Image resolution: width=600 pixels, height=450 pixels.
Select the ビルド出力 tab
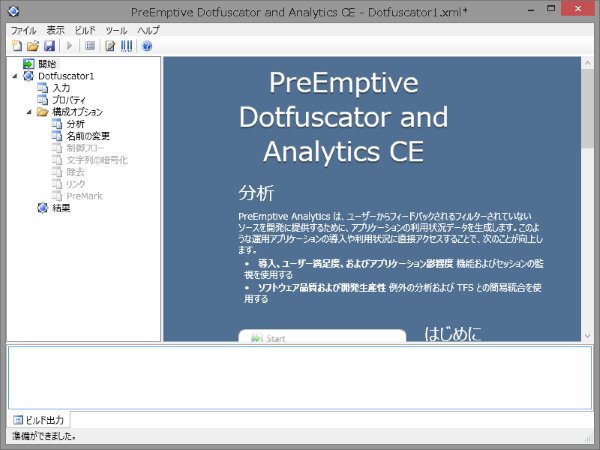39,420
